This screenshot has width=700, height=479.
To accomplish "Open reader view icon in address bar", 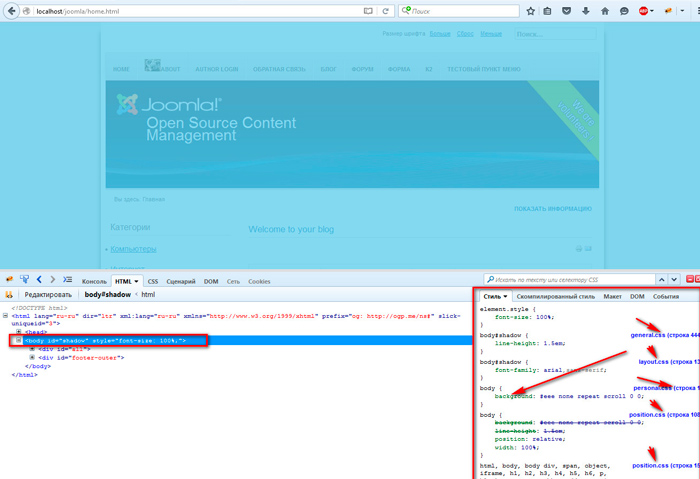I will tap(368, 11).
